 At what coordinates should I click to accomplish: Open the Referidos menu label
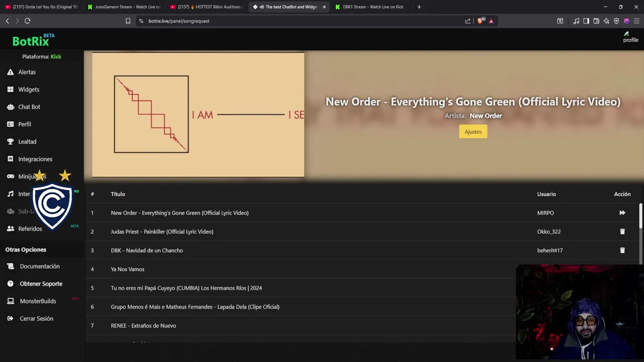coord(30,229)
